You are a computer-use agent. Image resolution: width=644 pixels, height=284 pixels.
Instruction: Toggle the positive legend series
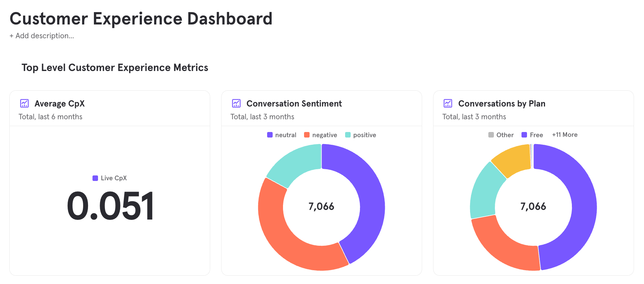click(x=361, y=135)
